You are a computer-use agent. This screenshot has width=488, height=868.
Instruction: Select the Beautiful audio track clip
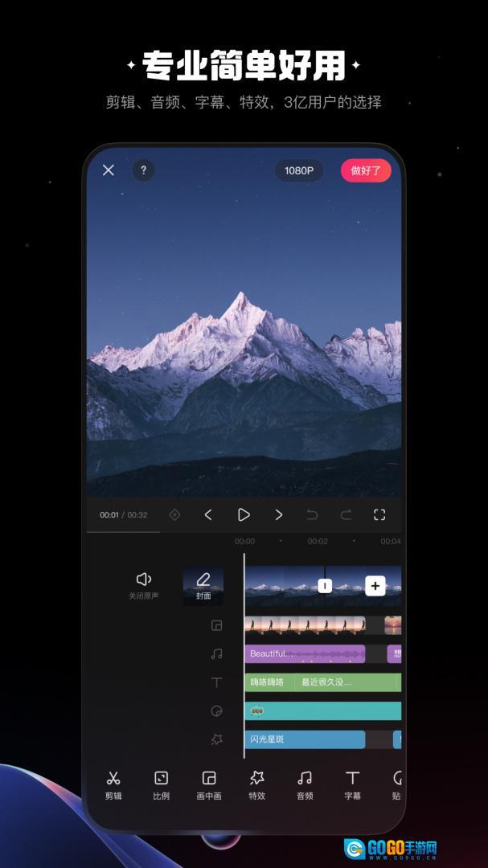(304, 653)
